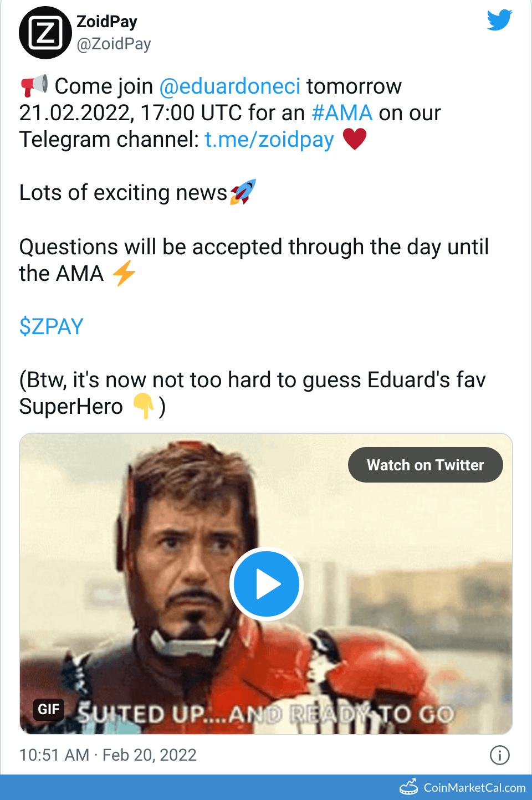This screenshot has height=800, width=532.
Task: Click the GIF badge on the video
Action: (x=49, y=709)
